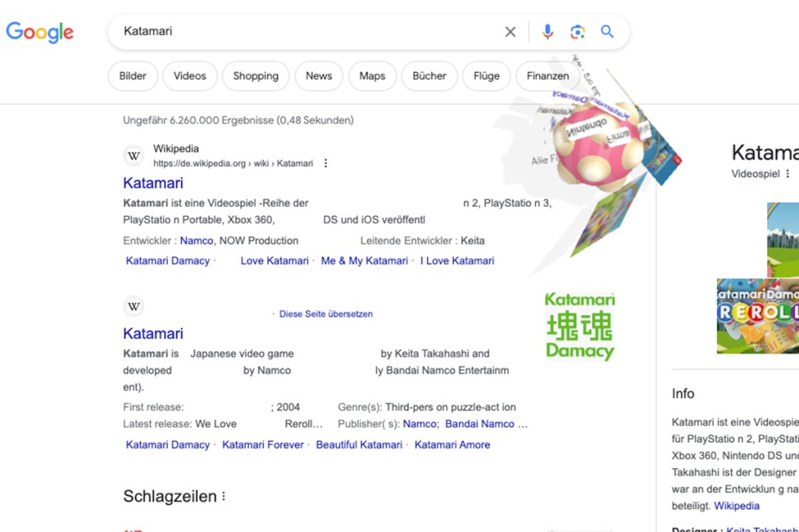Open the Katamari Amore sitelink
799x532 pixels.
pos(453,445)
